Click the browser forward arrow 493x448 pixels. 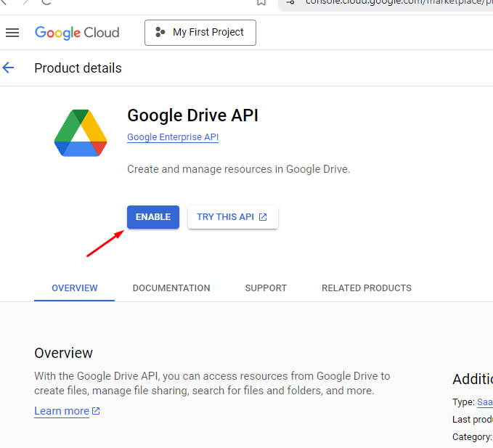pos(25,2)
